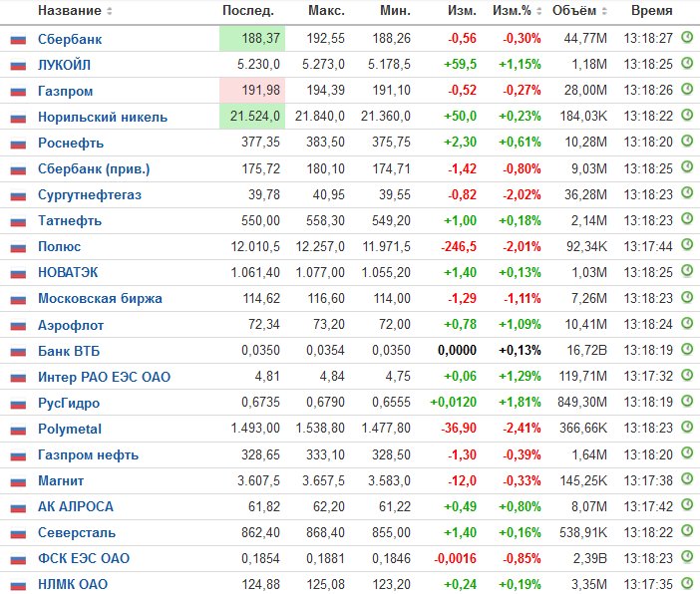
Task: Click the clock icon in the Газпром row
Action: tap(687, 89)
